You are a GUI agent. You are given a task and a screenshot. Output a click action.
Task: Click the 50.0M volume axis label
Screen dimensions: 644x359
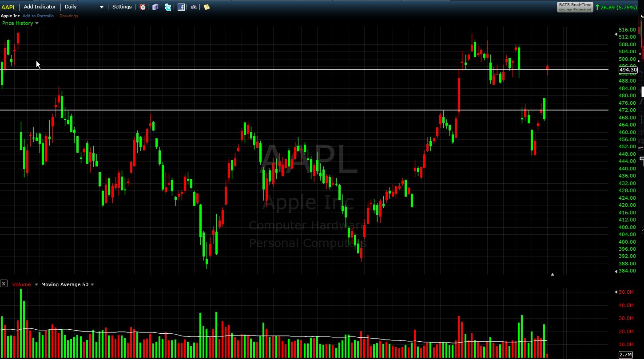tap(626, 292)
